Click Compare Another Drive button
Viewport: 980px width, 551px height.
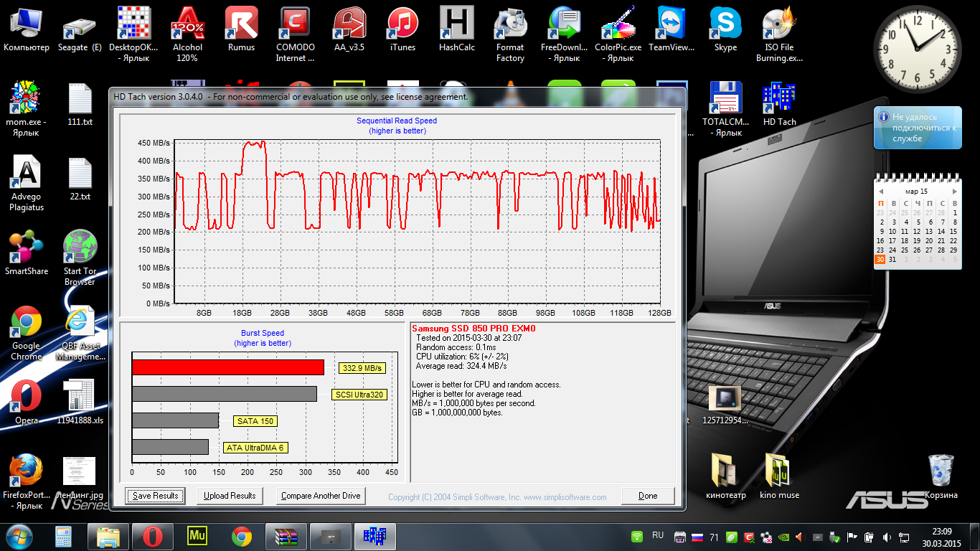click(321, 496)
